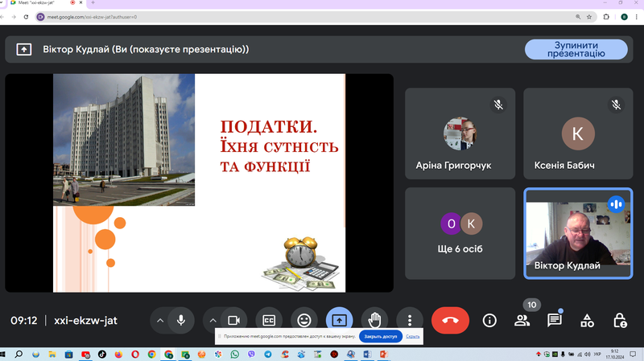Click the share screen presentation button
Screen dimensions: 644x361
(x=339, y=320)
